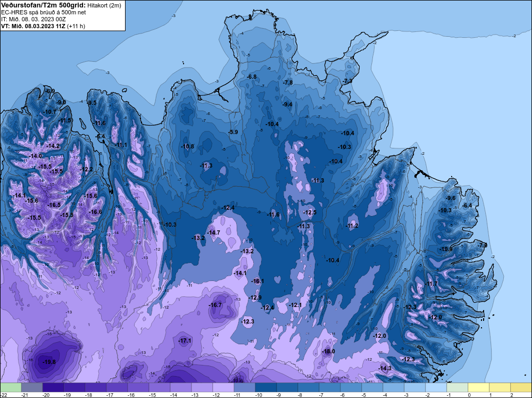The width and height of the screenshot is (532, 398).
Task: Click the temperature value -16.1
Action: [x=257, y=281]
